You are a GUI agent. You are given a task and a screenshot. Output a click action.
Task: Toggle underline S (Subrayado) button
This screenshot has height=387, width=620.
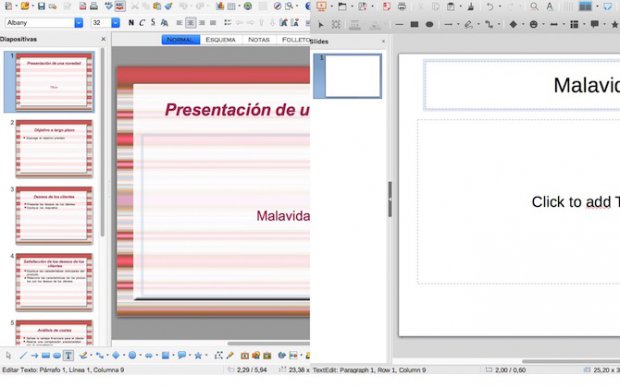[x=153, y=23]
